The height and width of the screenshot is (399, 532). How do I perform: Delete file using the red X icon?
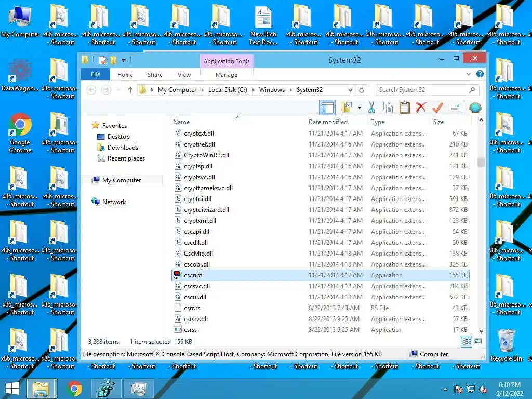(421, 108)
